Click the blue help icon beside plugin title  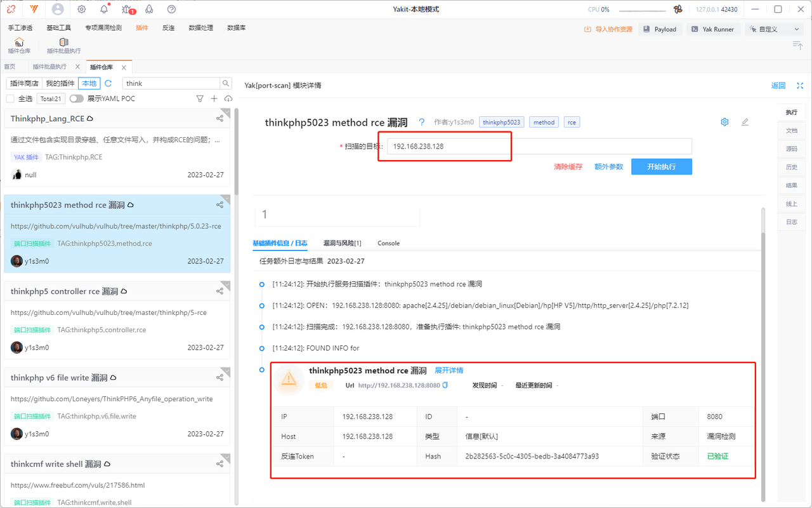(422, 122)
